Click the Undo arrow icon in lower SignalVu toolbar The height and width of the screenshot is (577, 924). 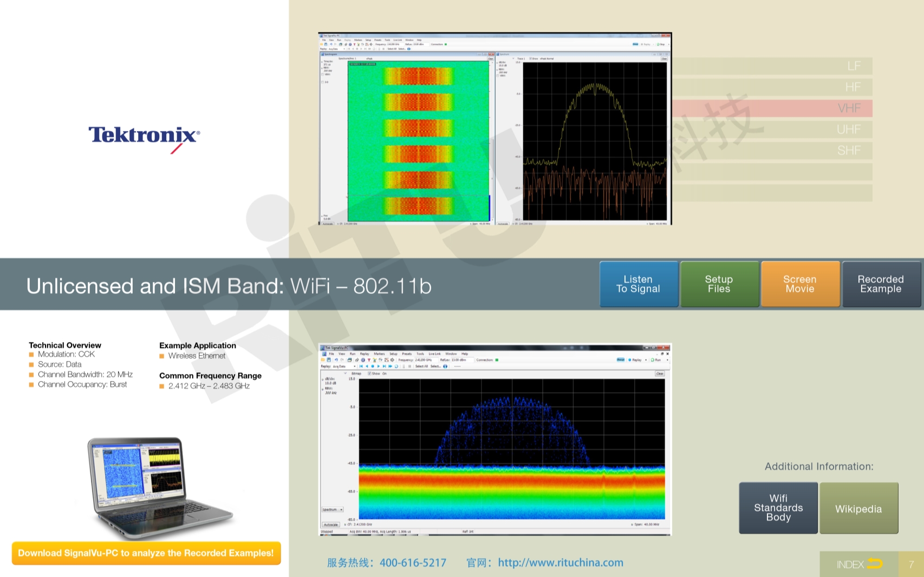[x=336, y=359]
